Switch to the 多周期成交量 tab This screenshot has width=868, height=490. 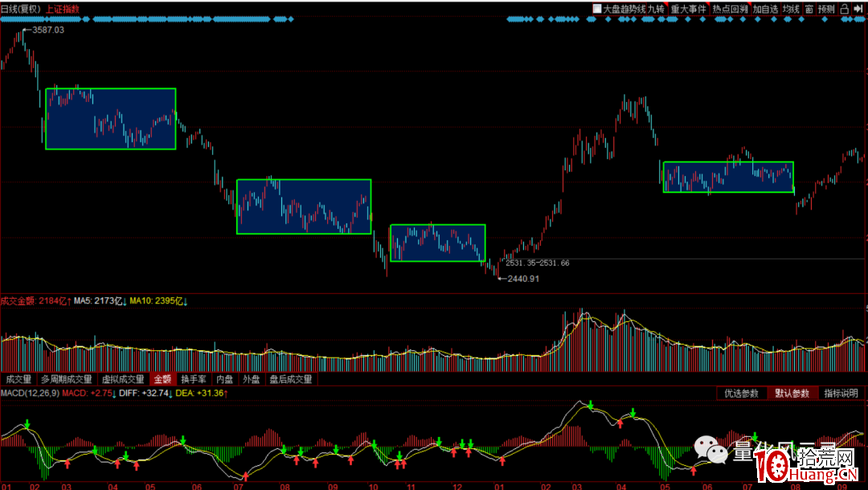click(67, 379)
